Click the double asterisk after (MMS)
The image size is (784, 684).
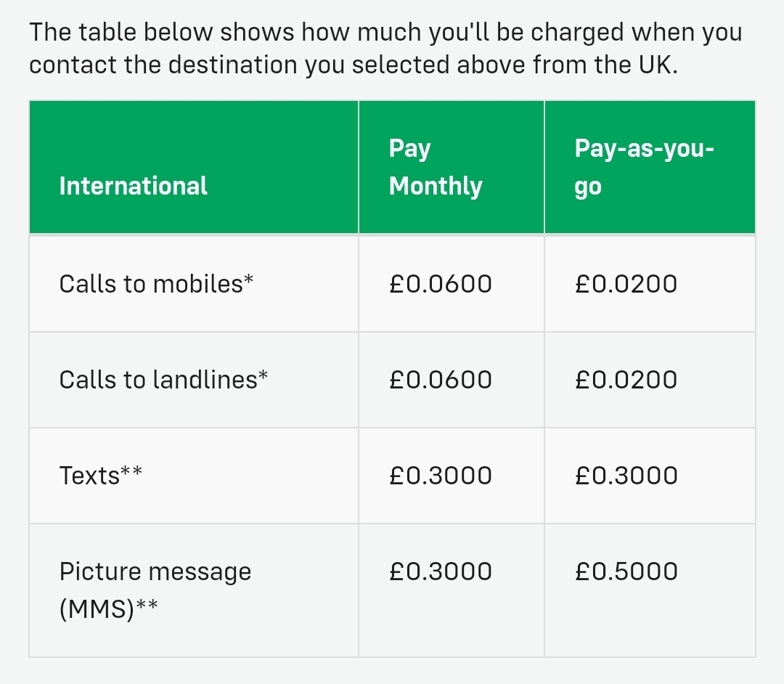coord(147,605)
